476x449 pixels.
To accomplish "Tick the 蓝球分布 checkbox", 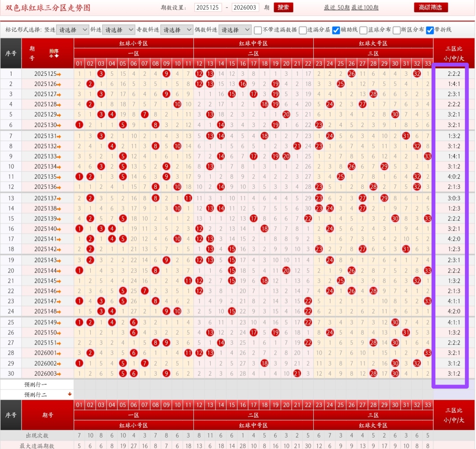I will click(363, 30).
